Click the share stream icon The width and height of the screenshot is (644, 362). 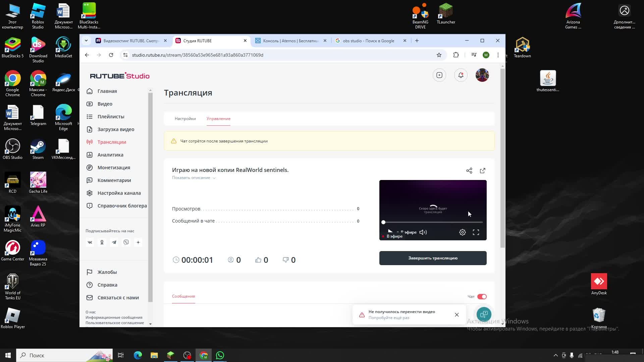(x=469, y=171)
